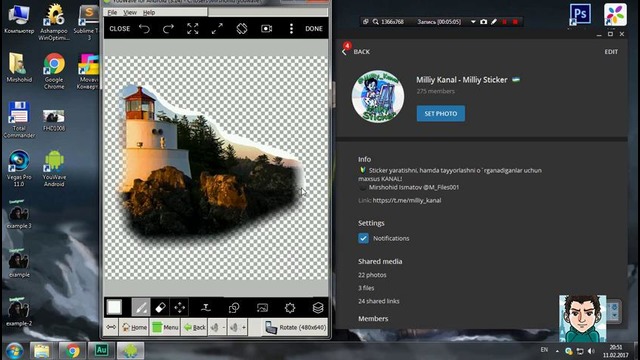
Task: Click the double-arrow icon left of Home
Action: pyautogui.click(x=111, y=327)
